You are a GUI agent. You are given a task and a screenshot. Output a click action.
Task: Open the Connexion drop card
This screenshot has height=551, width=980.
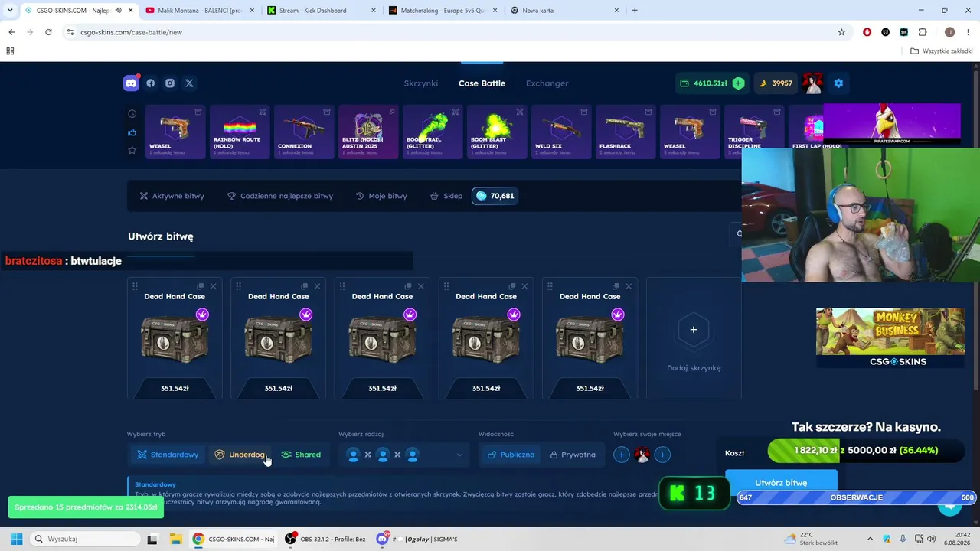[x=304, y=132]
